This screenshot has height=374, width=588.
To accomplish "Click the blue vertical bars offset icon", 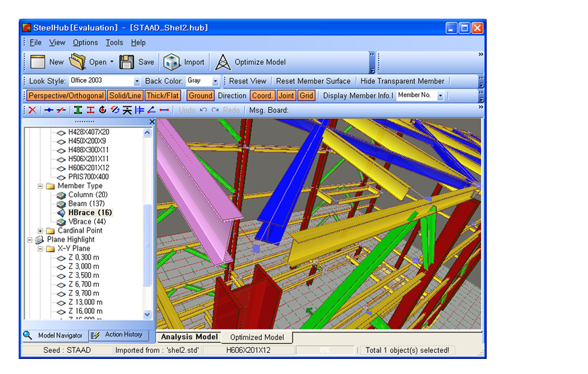I will click(x=139, y=110).
